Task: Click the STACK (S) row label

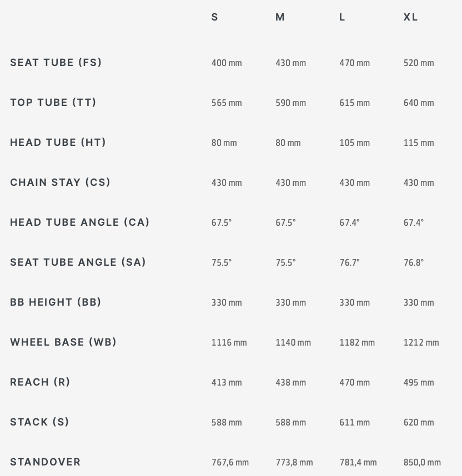Action: point(39,422)
